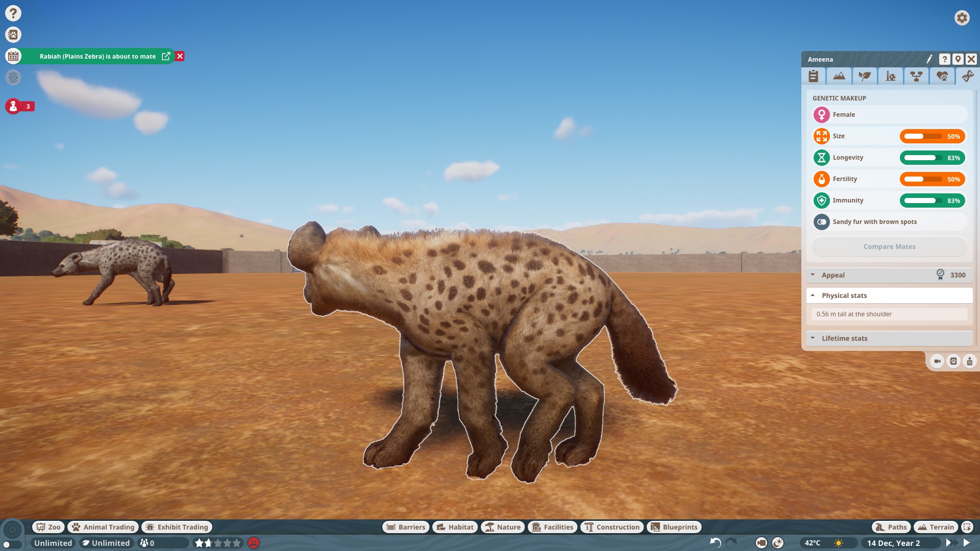Set game speed to normal play
980x551 pixels.
[966, 543]
